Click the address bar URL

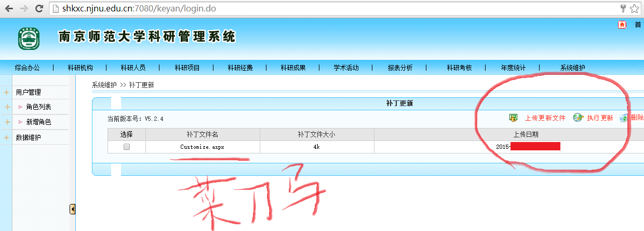point(139,9)
